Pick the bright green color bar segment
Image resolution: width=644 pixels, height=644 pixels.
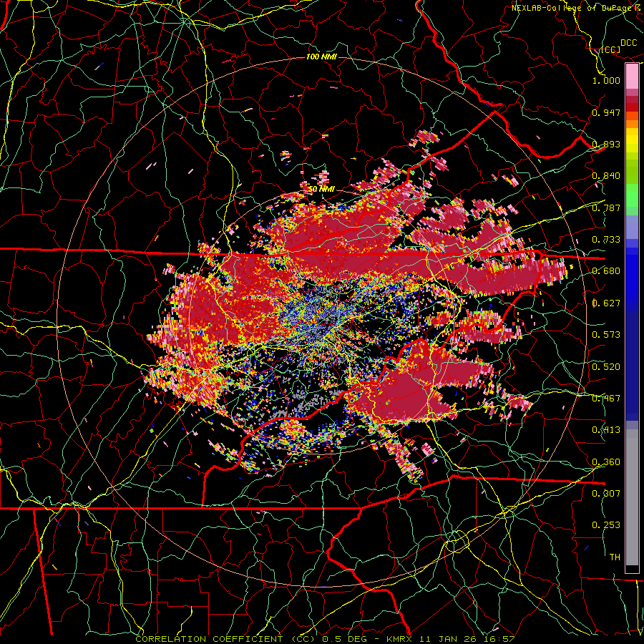click(632, 195)
